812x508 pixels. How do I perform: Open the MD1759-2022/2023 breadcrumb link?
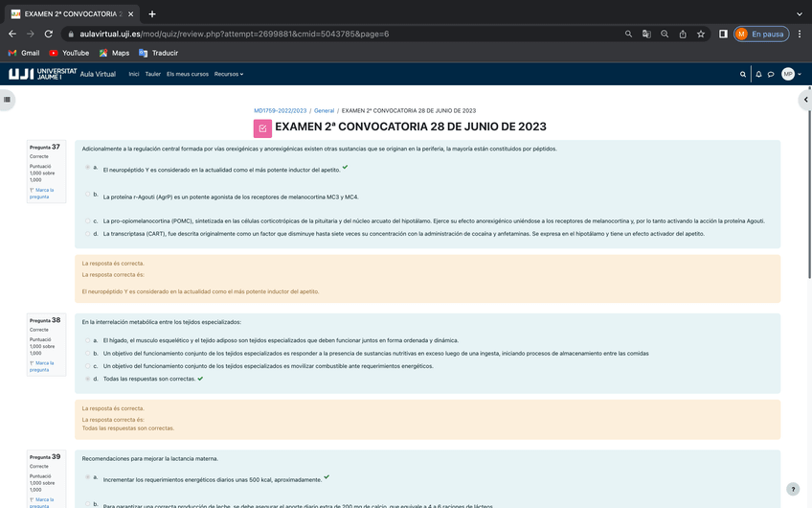pos(280,110)
